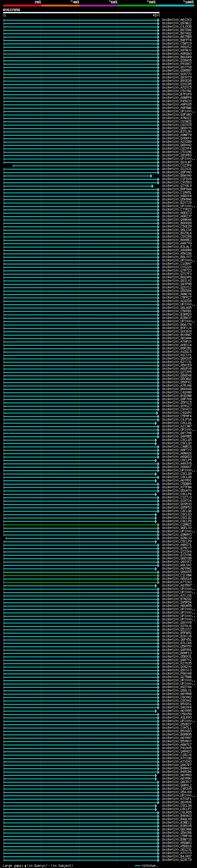Select the UniRef100_Q9FUN3 label

click(176, 115)
